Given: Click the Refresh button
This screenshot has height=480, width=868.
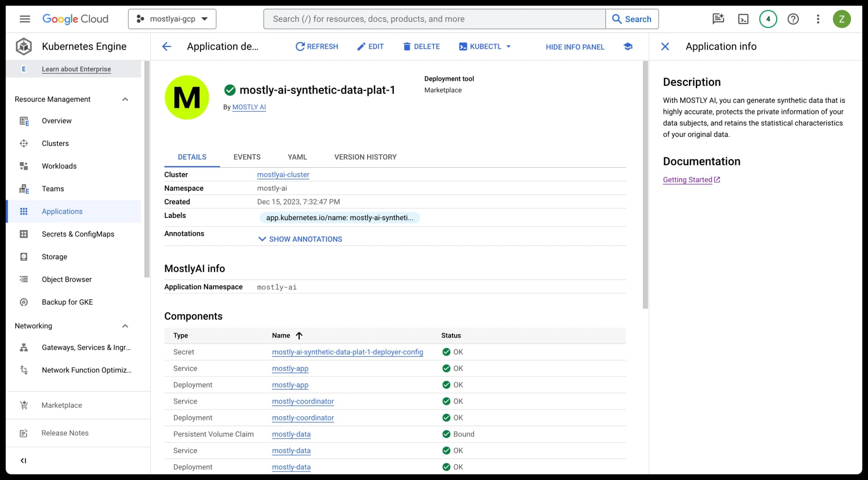Looking at the screenshot, I should [x=316, y=47].
